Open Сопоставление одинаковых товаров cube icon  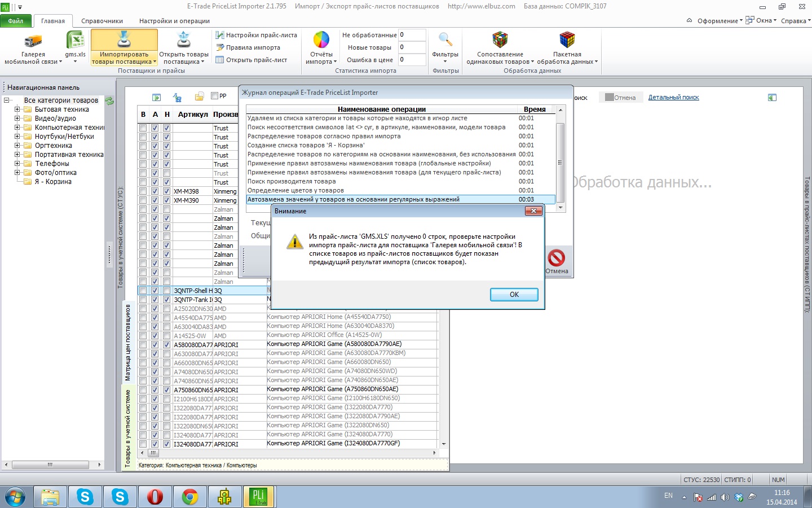(500, 40)
